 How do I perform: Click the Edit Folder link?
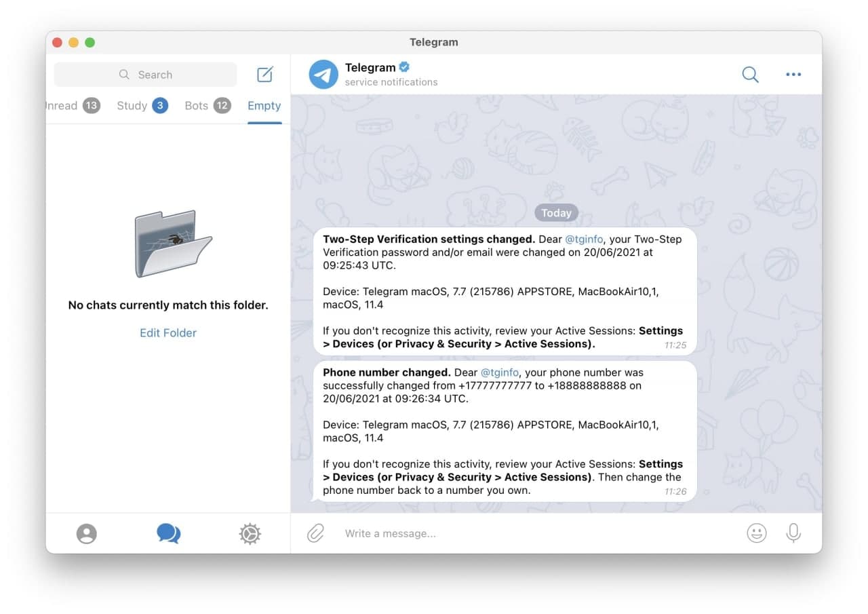(x=168, y=332)
